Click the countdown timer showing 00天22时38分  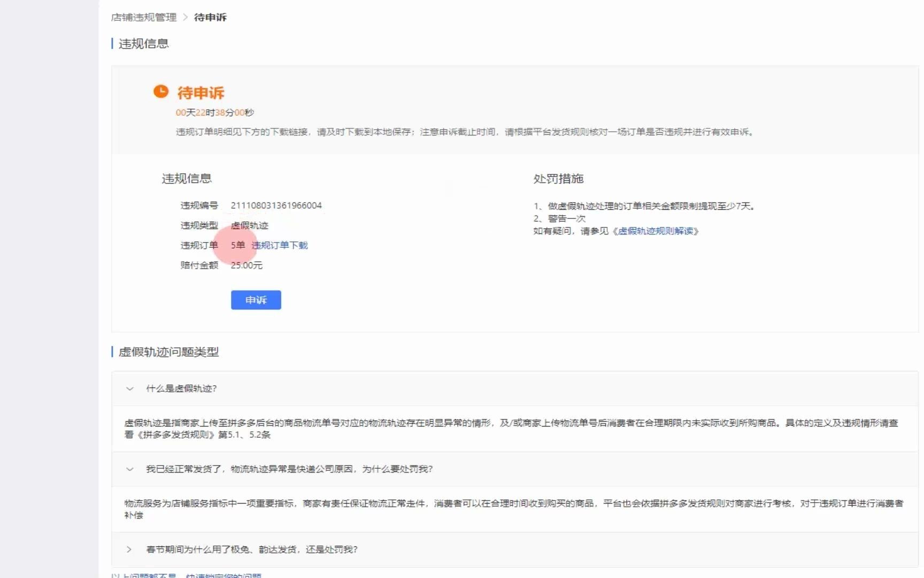click(x=215, y=112)
